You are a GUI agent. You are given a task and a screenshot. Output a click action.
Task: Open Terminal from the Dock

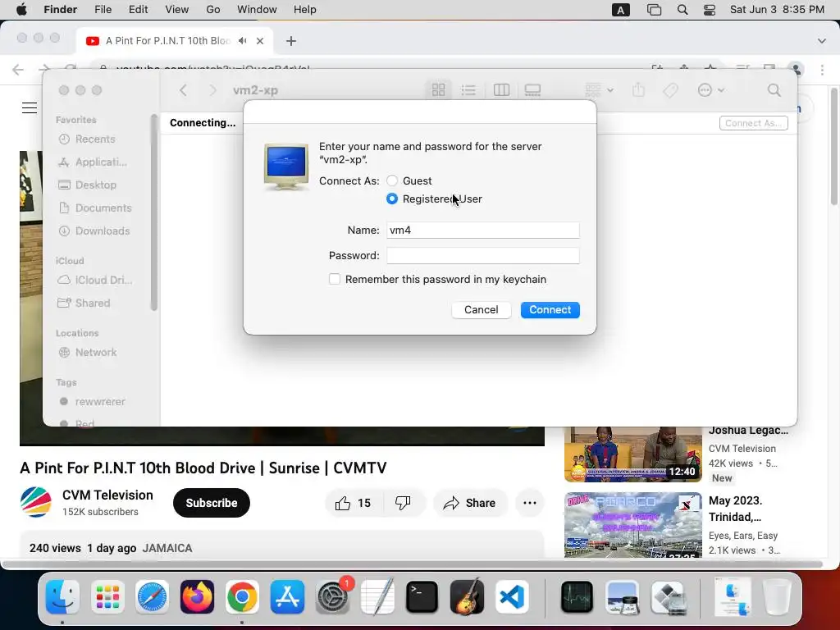point(422,597)
